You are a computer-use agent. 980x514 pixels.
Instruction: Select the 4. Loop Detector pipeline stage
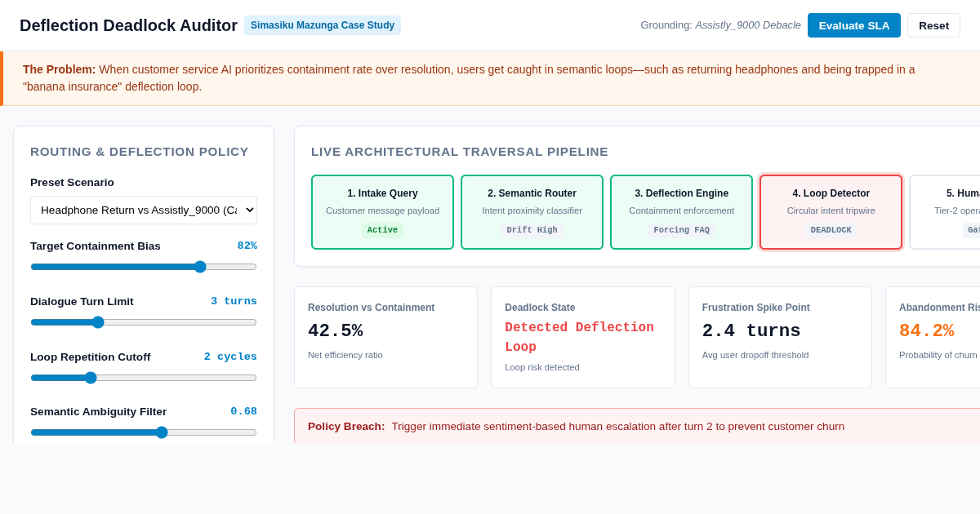[831, 212]
